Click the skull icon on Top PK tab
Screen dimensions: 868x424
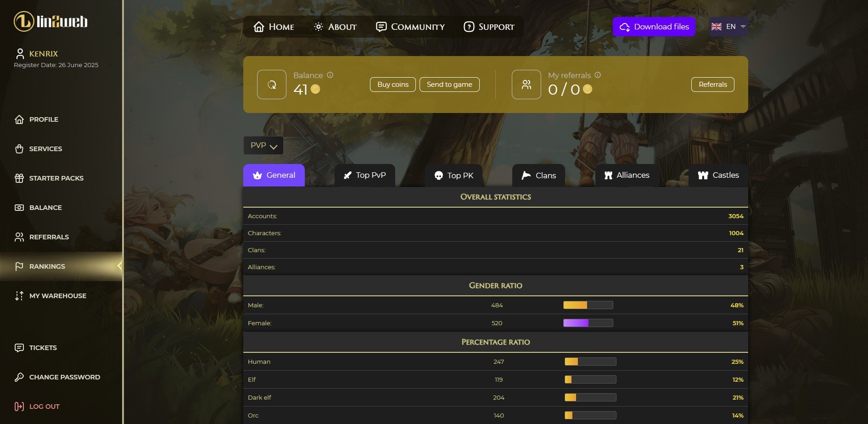point(438,175)
